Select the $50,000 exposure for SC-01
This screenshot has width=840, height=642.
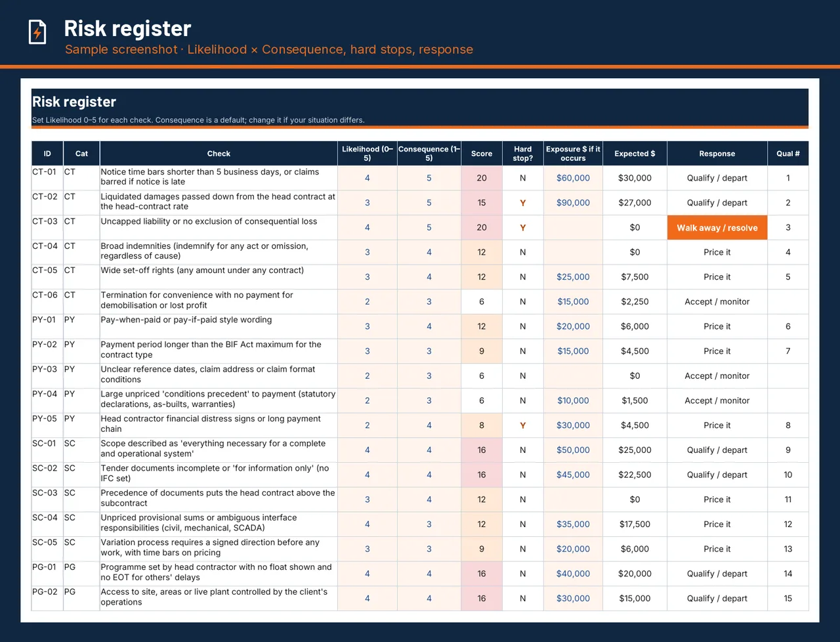(x=573, y=450)
